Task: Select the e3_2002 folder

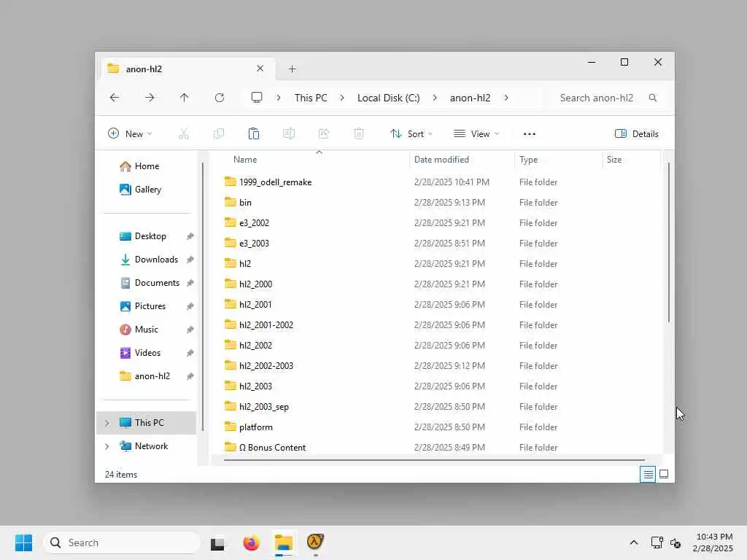Action: point(254,223)
